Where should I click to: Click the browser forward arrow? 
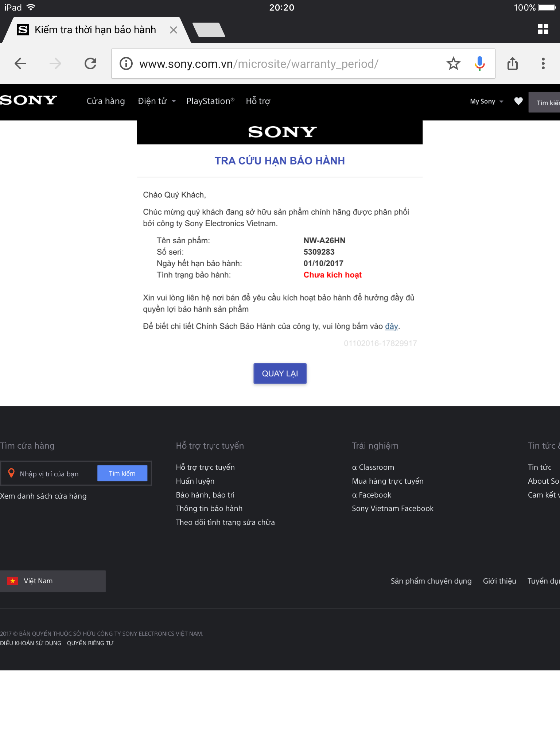(55, 63)
